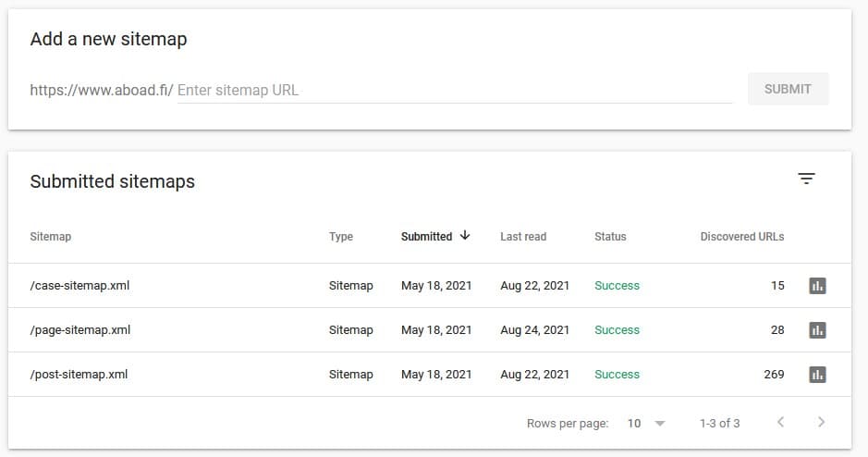
Task: Select the /page-sitemap.xml entry
Action: 79,330
